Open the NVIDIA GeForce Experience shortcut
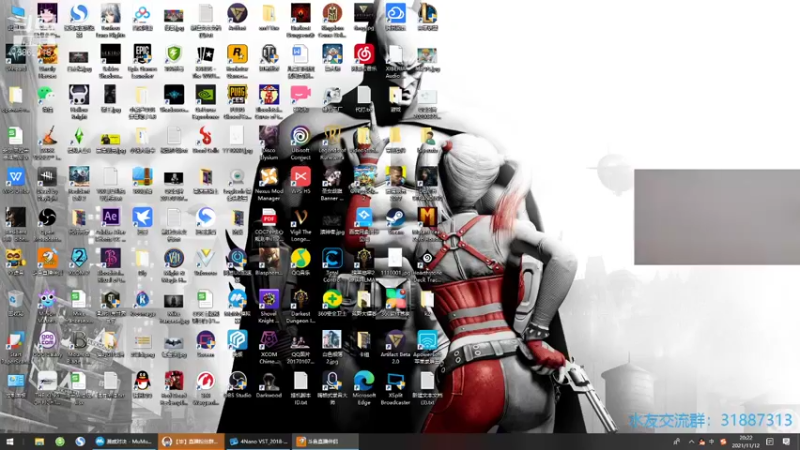Screen dimensions: 800x450 206,95
